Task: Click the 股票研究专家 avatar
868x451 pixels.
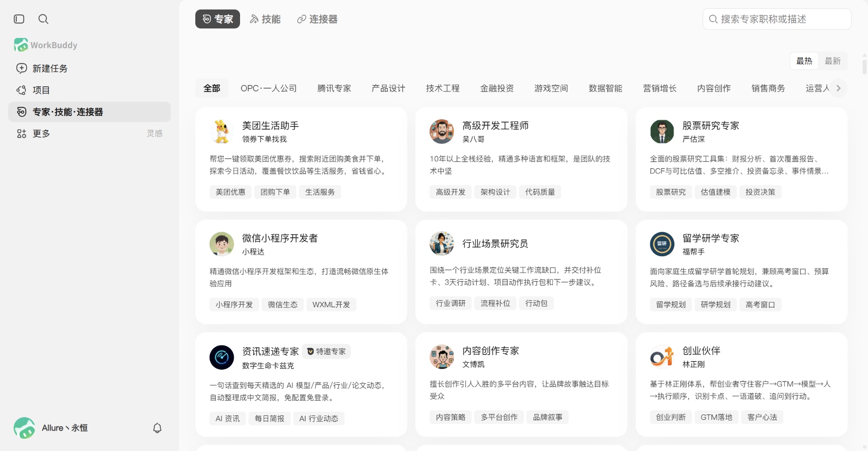Action: (x=662, y=132)
